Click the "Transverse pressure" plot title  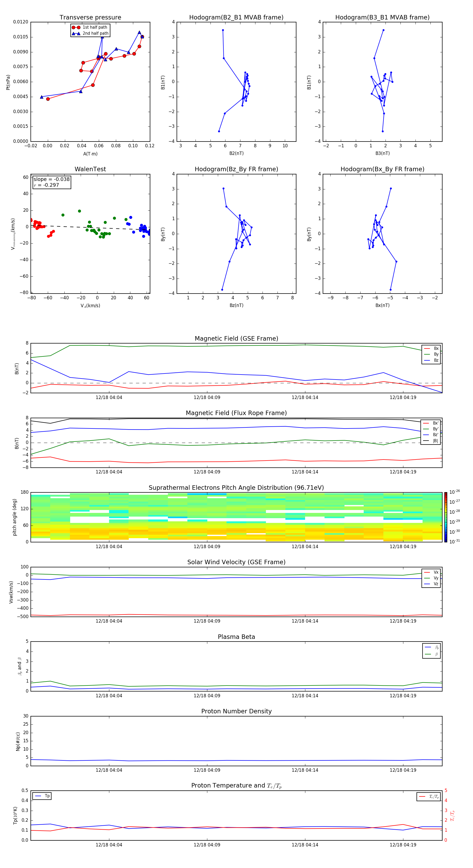click(x=90, y=18)
